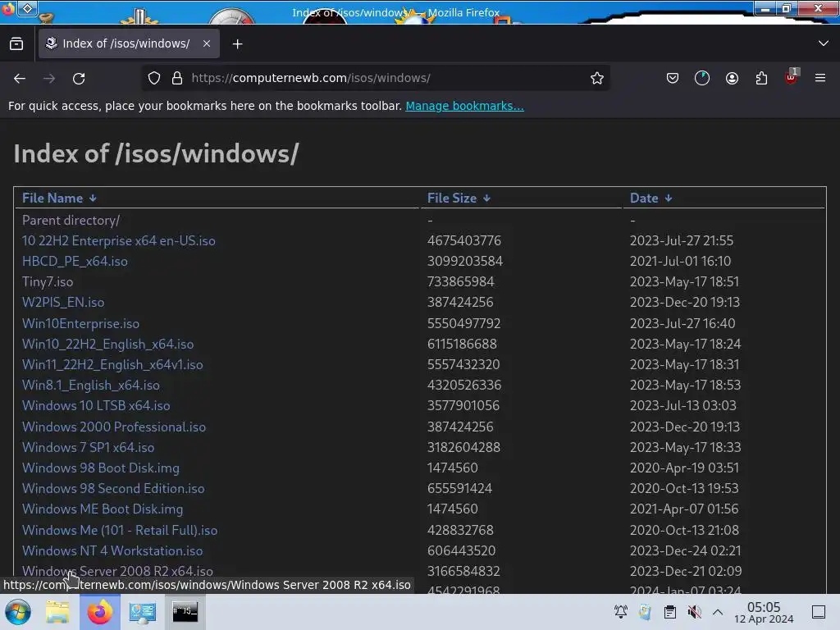Download HBCD_PE_x64.iso
Image resolution: width=840 pixels, height=630 pixels.
(75, 262)
